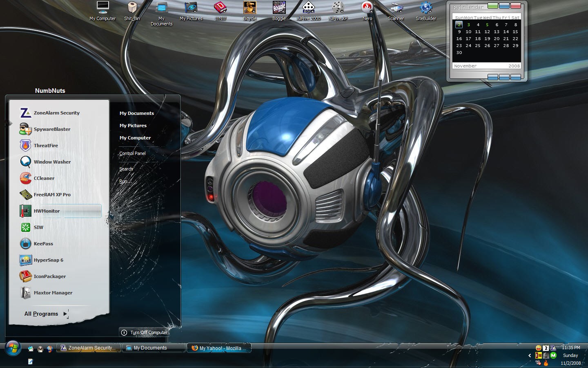Open the Nero desktop icon

[367, 11]
